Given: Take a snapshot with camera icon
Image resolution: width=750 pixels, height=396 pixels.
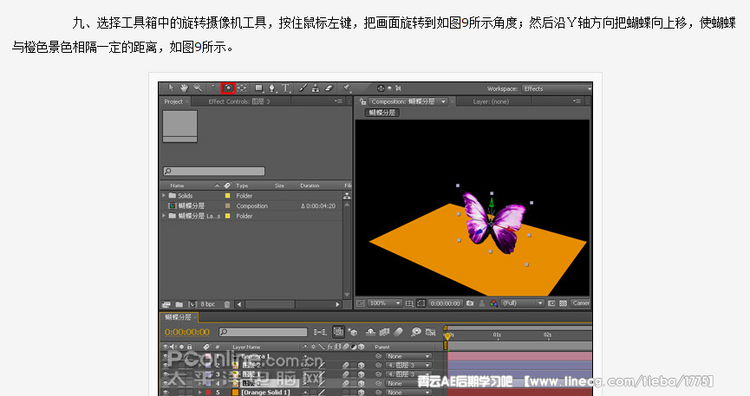Looking at the screenshot, I should coord(470,303).
